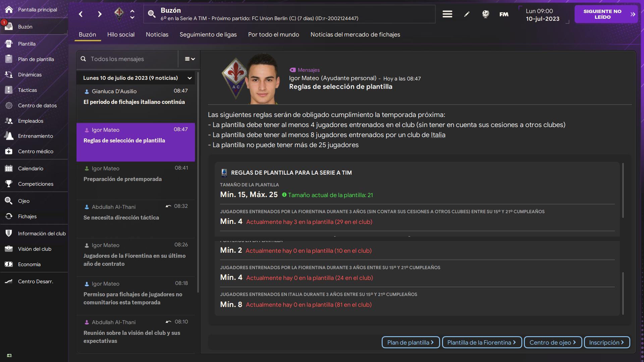Open club switcher chevrons beside badge

point(132,14)
